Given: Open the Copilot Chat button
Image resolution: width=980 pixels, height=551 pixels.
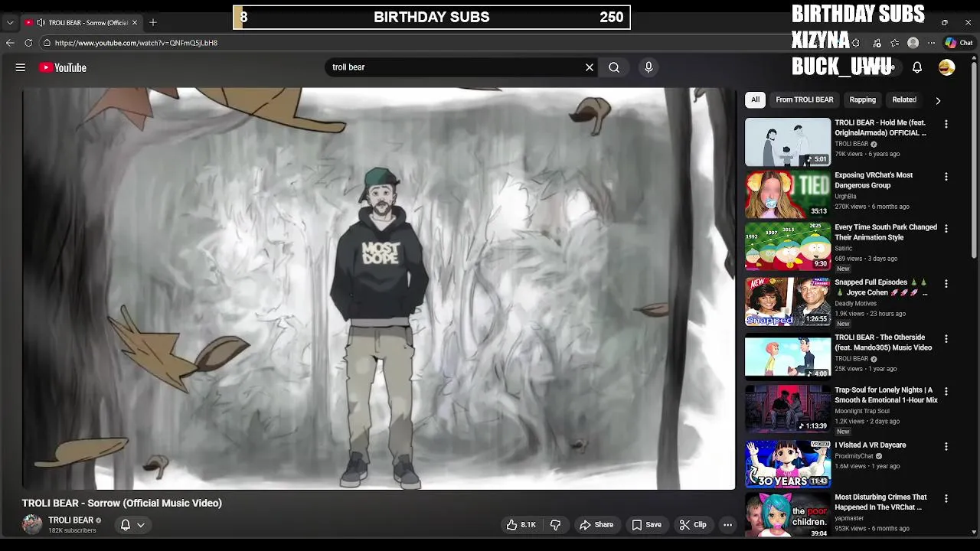Looking at the screenshot, I should click(959, 43).
